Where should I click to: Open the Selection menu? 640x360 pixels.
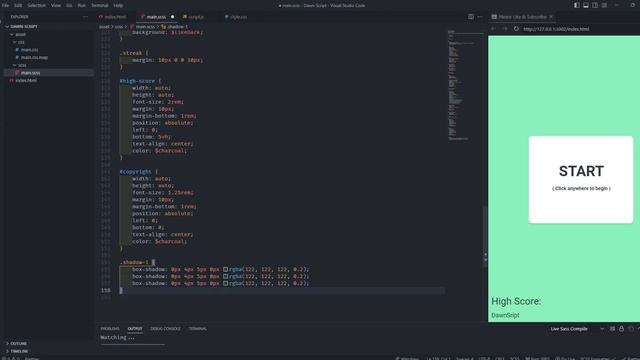(36, 5)
